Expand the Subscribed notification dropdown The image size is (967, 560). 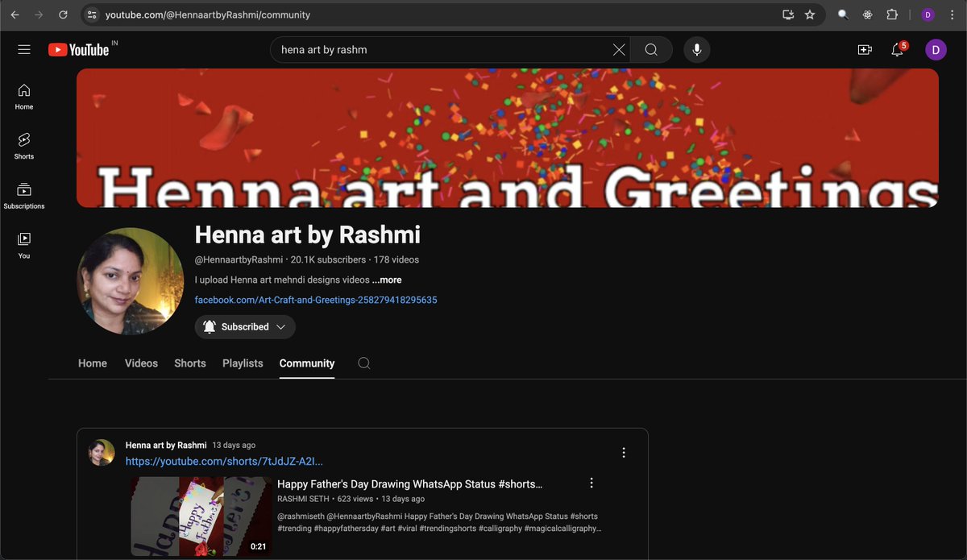pos(245,326)
